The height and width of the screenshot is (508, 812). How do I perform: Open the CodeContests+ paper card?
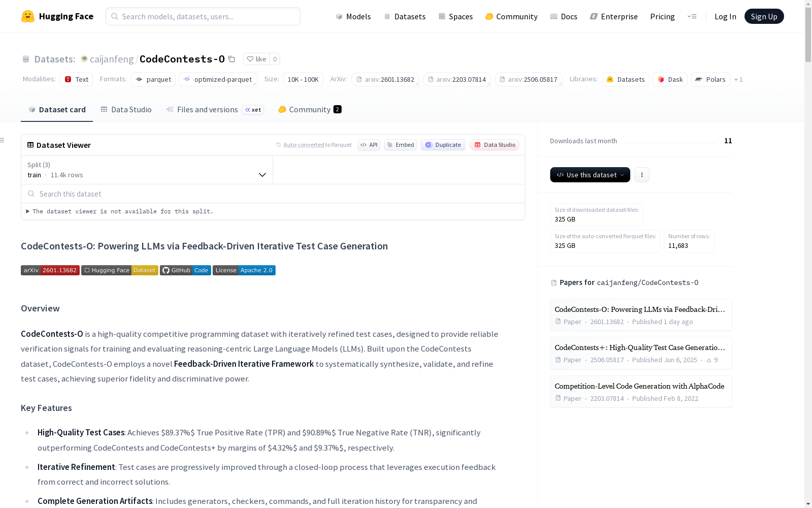pyautogui.click(x=641, y=353)
